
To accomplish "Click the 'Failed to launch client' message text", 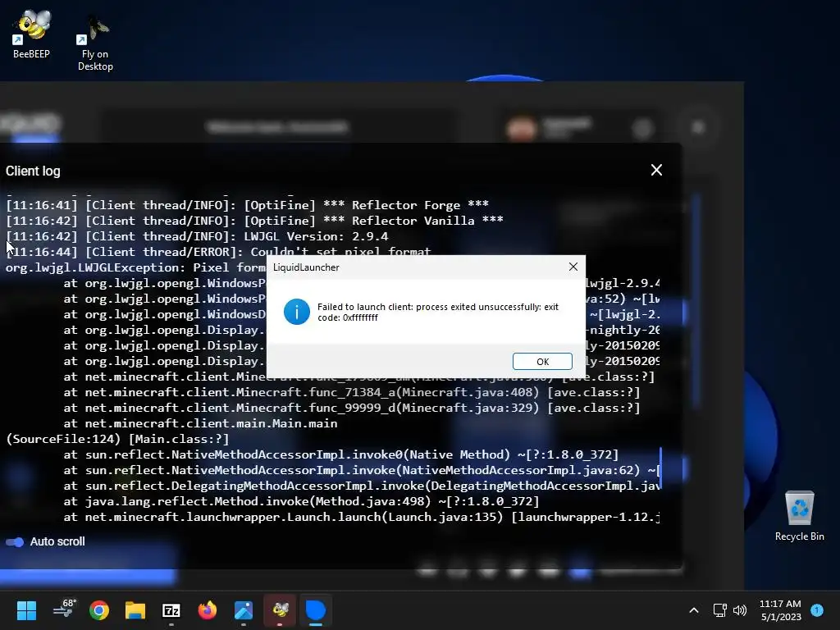I will [438, 312].
